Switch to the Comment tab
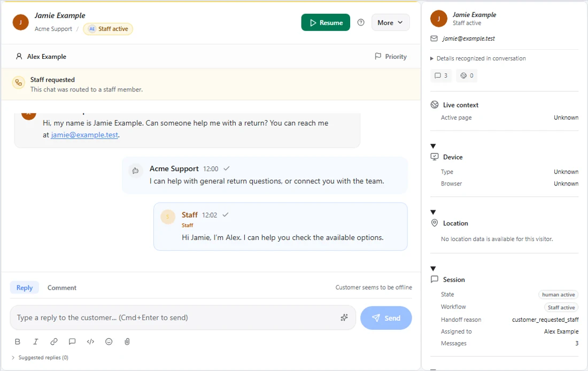 (62, 288)
